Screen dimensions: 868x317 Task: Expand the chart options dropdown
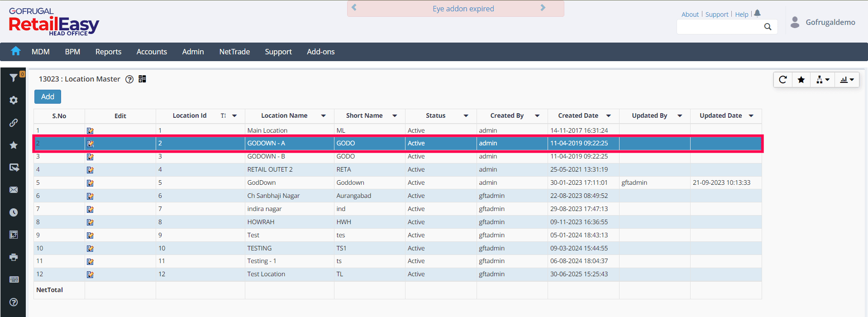847,80
